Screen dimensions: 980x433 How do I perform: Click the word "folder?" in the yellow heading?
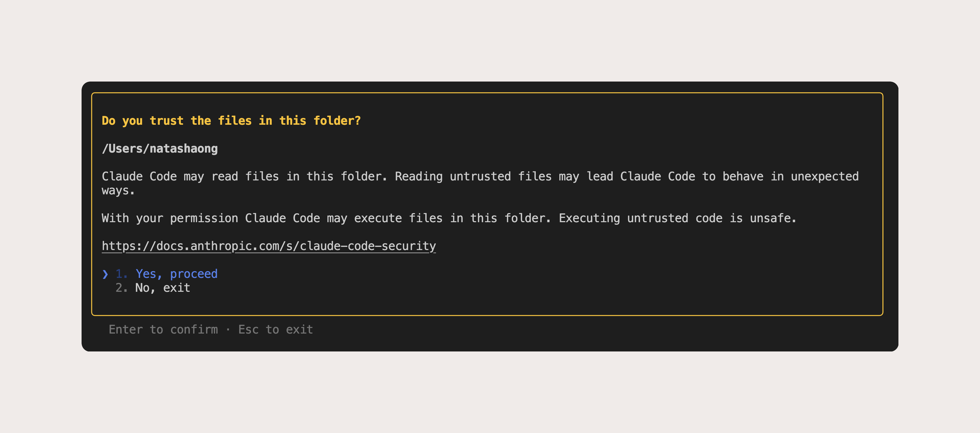337,120
